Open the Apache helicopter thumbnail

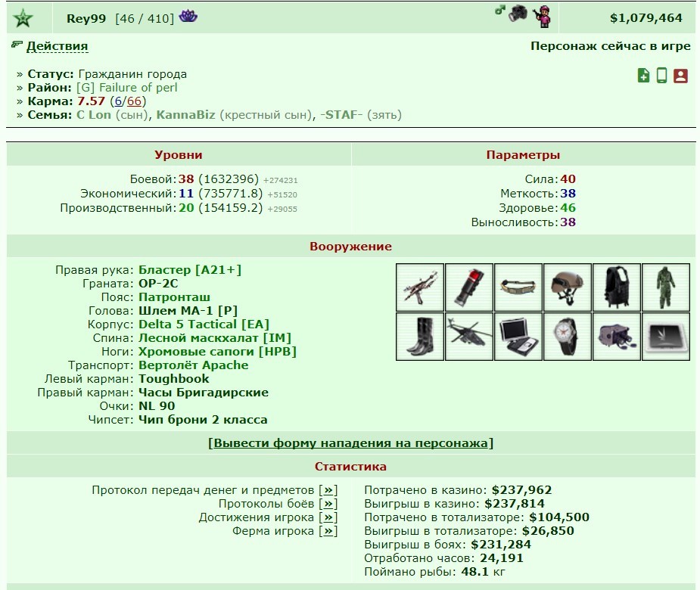[x=468, y=337]
